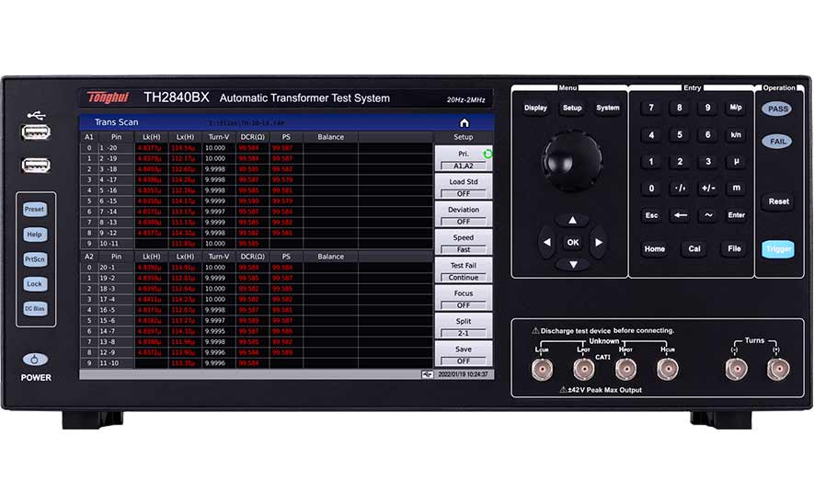814x504 pixels.
Task: Select pin row "15 -6" in table A2
Action: tap(257, 321)
